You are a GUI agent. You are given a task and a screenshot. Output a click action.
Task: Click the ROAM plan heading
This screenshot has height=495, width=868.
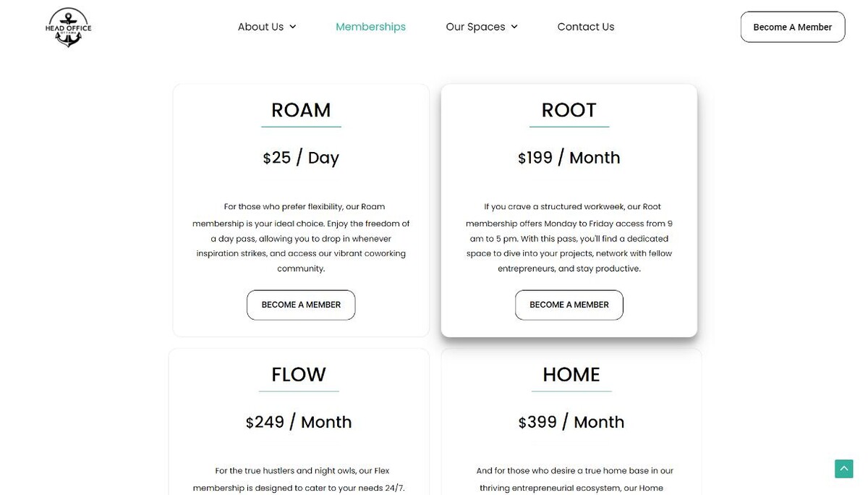click(301, 110)
